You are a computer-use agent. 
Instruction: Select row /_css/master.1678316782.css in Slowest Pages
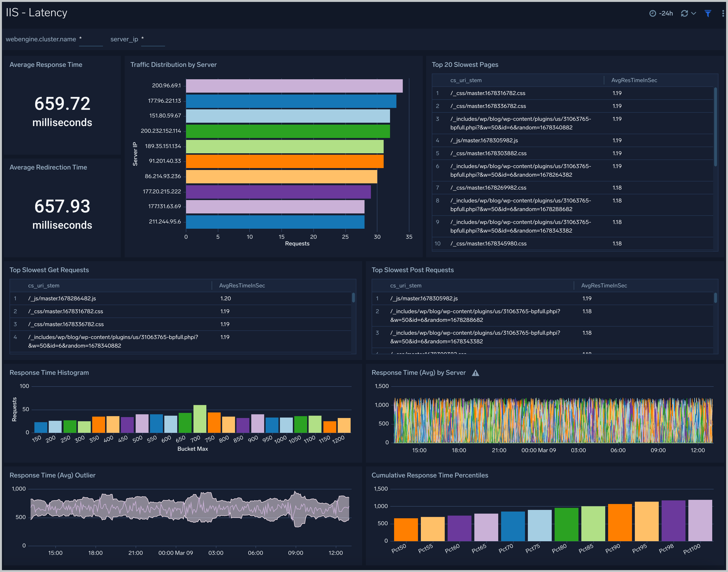coord(573,93)
